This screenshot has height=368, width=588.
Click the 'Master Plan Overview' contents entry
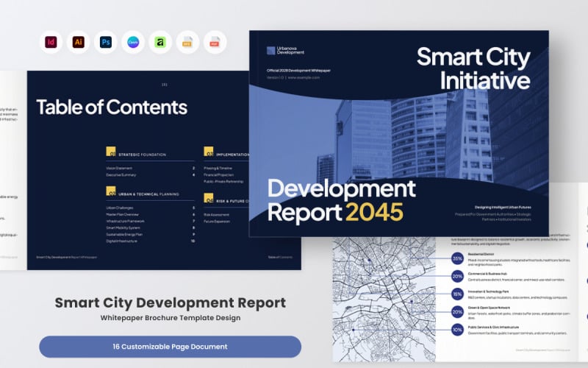tap(122, 214)
